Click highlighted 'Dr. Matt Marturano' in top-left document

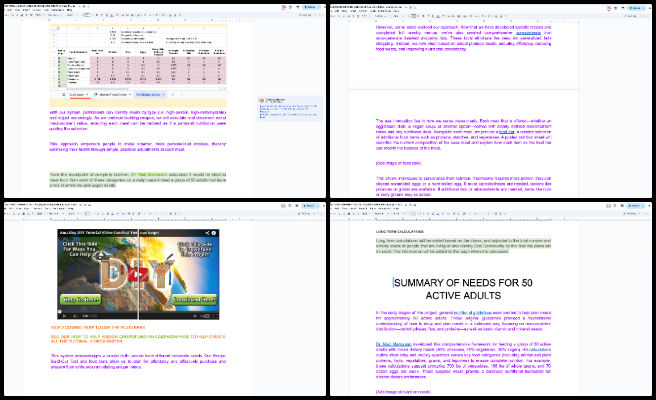tap(149, 174)
